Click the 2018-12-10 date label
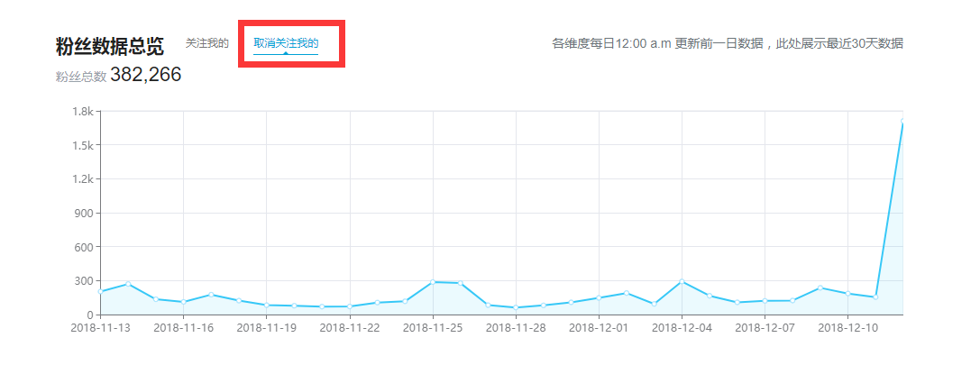980x365 pixels. 848,327
